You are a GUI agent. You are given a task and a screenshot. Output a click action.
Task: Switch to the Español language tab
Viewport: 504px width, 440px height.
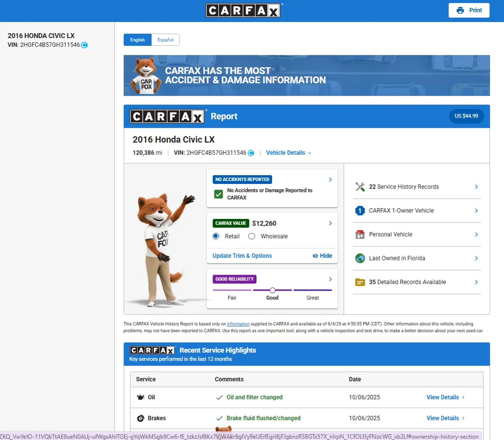pos(166,40)
